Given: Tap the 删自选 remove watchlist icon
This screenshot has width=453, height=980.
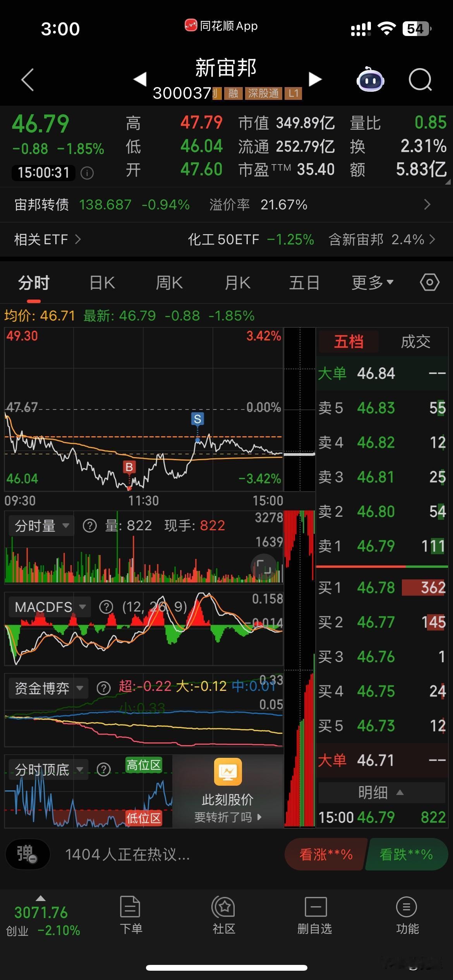Looking at the screenshot, I should pos(315,915).
